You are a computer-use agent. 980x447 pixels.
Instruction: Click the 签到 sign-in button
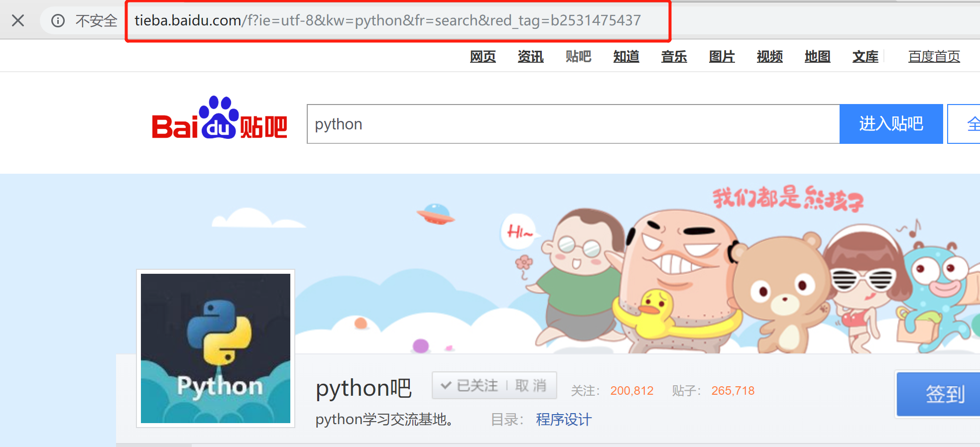(x=938, y=394)
